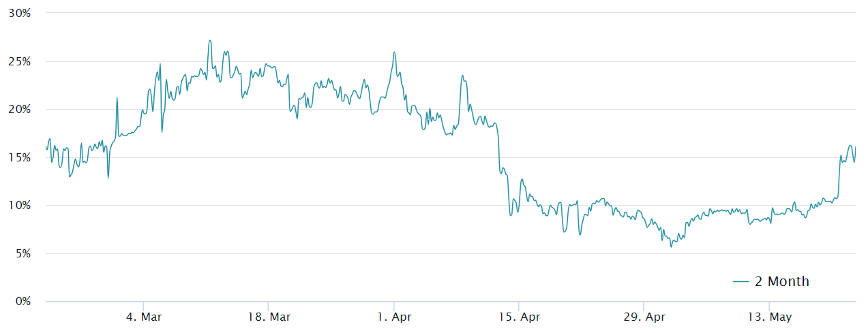This screenshot has width=868, height=333.
Task: Select the 18. Mar x-axis label
Action: [269, 317]
